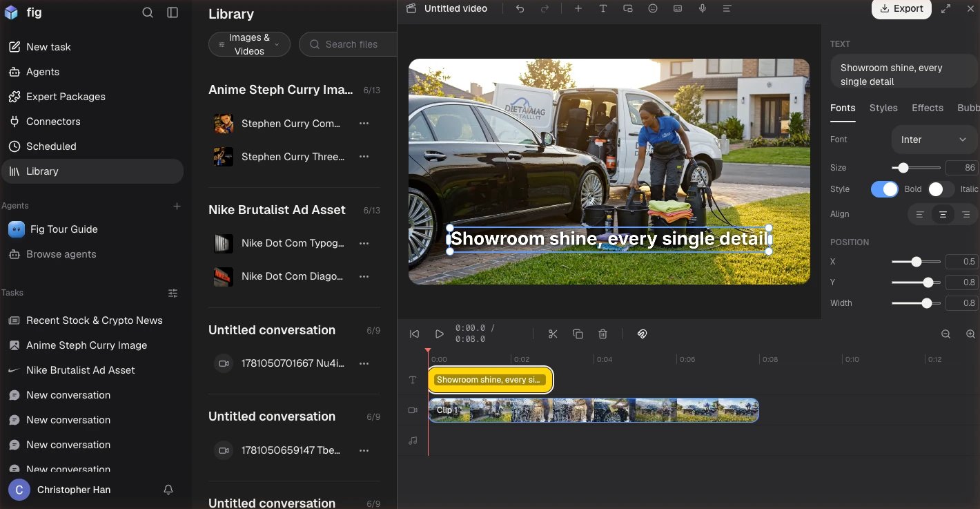Adjust the X position slider
This screenshot has height=509, width=980.
(x=916, y=262)
